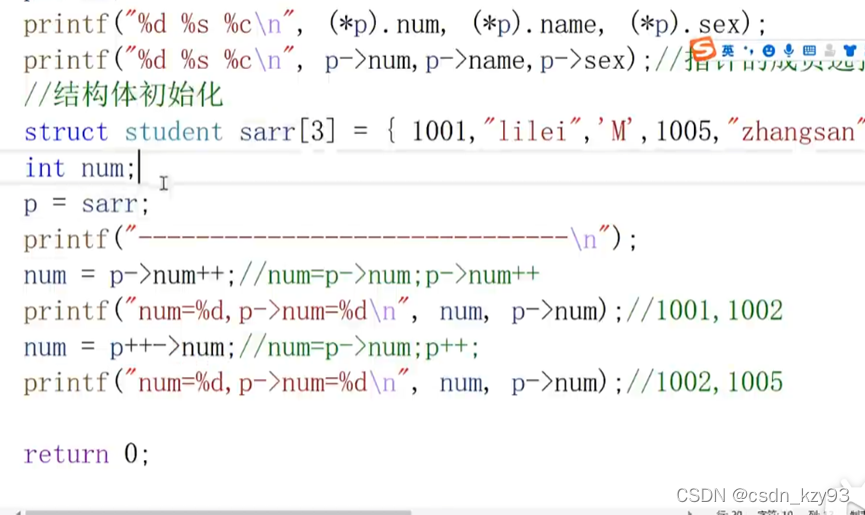Click comment '//num=p->num;p->num++'
Screen dimensions: 865x515
[389, 275]
